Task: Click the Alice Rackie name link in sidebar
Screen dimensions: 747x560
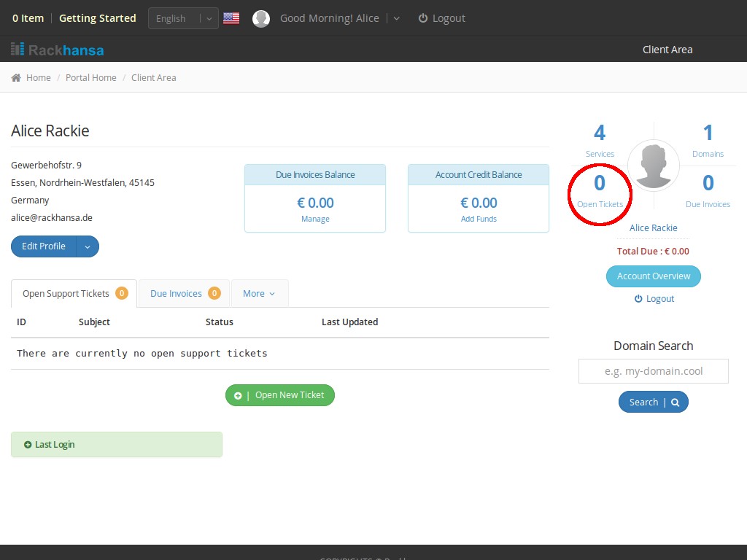Action: pyautogui.click(x=653, y=228)
